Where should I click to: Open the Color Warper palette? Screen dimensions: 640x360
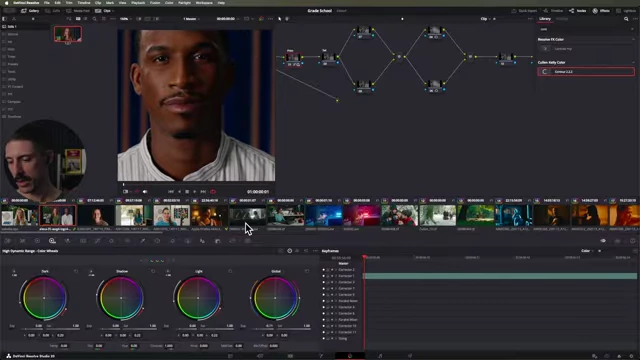click(112, 241)
